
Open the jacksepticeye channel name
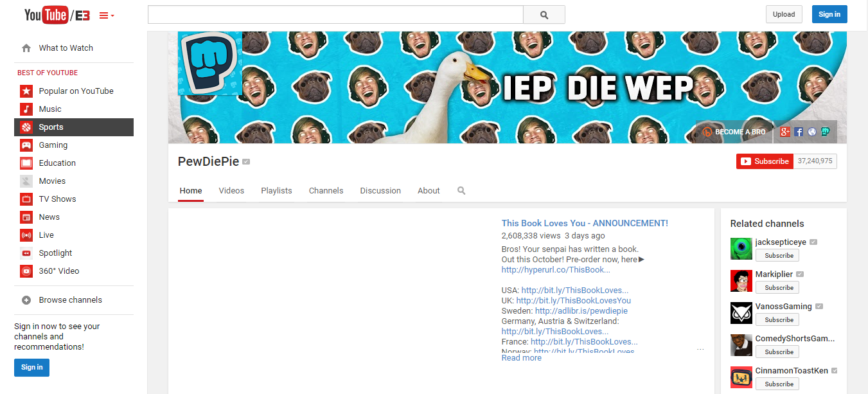[781, 242]
